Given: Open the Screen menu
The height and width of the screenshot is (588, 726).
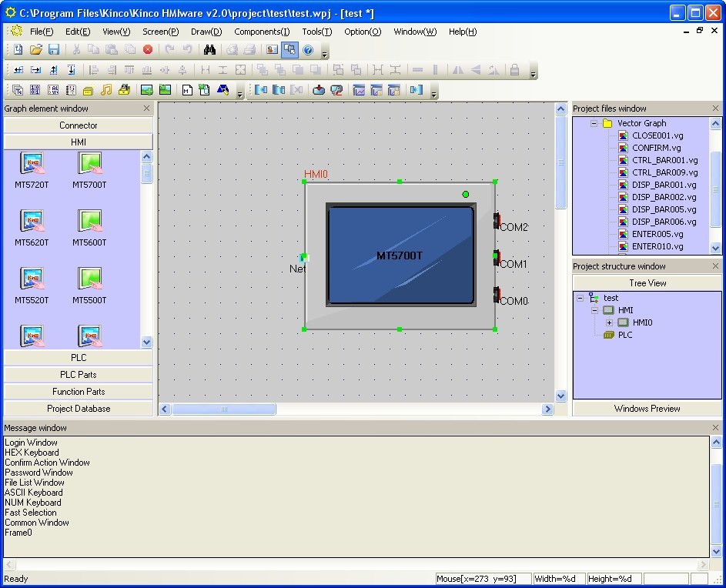Looking at the screenshot, I should tap(161, 32).
